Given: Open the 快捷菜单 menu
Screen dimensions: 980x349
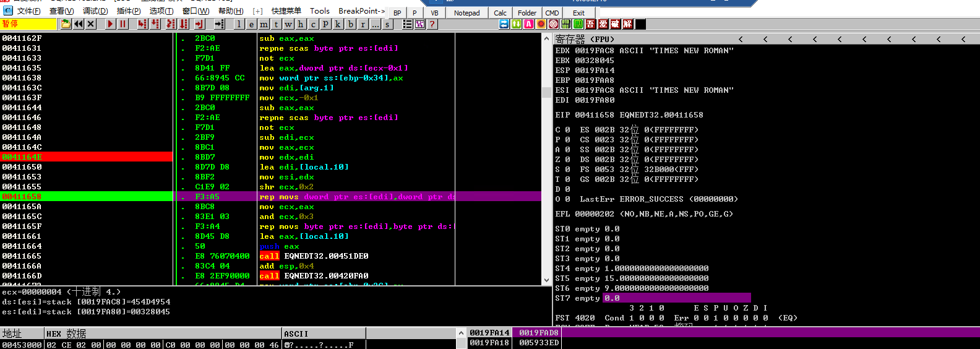Looking at the screenshot, I should pos(286,11).
